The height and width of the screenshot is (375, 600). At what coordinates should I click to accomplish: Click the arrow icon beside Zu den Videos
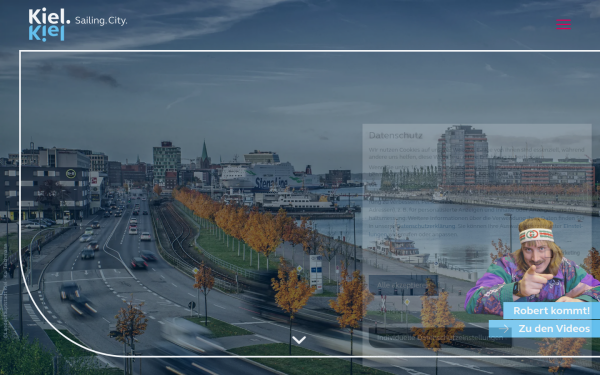504,329
